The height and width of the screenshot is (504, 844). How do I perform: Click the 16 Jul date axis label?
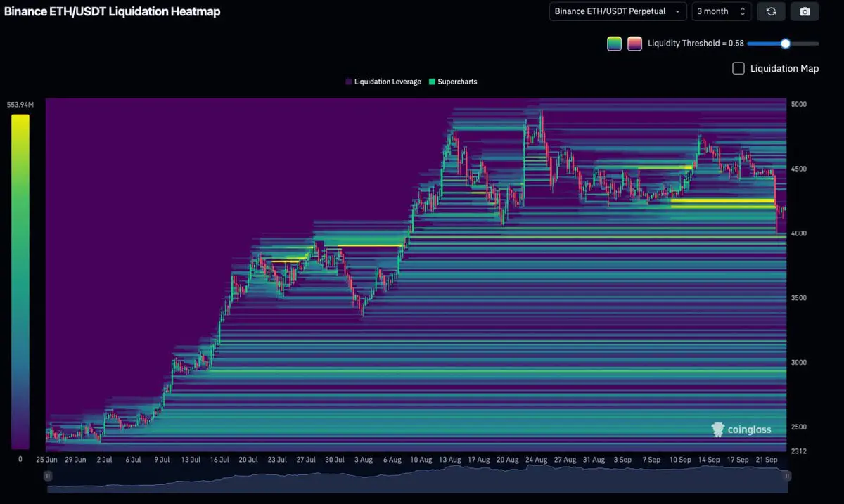tap(219, 459)
